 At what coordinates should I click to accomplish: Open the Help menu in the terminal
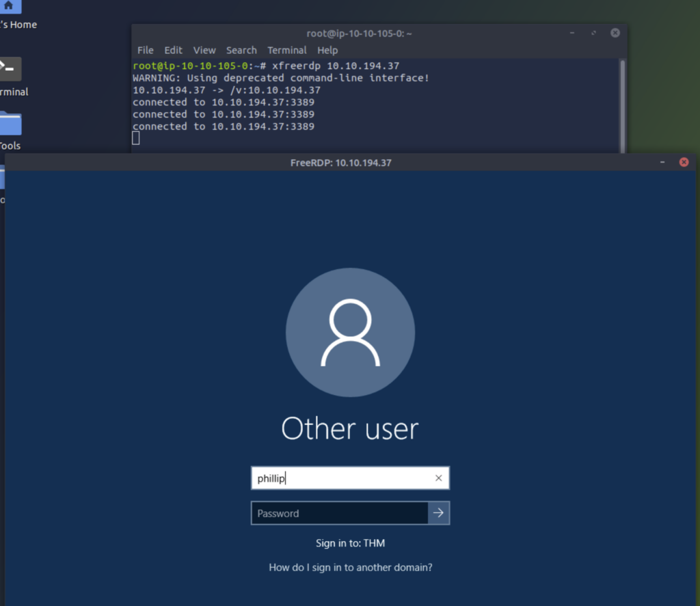click(x=327, y=50)
